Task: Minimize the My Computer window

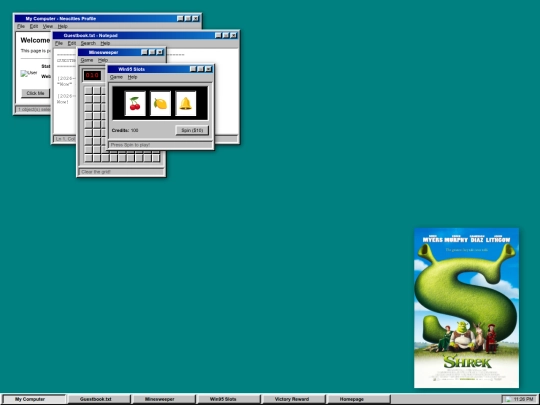Action: pyautogui.click(x=180, y=19)
